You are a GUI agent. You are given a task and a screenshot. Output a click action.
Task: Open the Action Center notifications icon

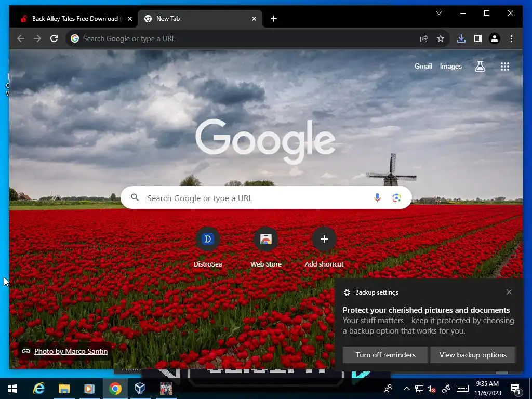click(515, 389)
